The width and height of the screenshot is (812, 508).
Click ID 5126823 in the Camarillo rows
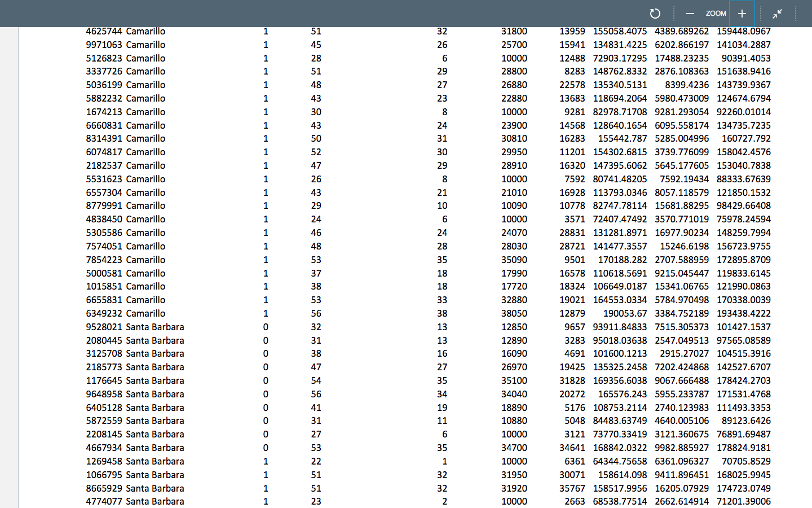104,58
